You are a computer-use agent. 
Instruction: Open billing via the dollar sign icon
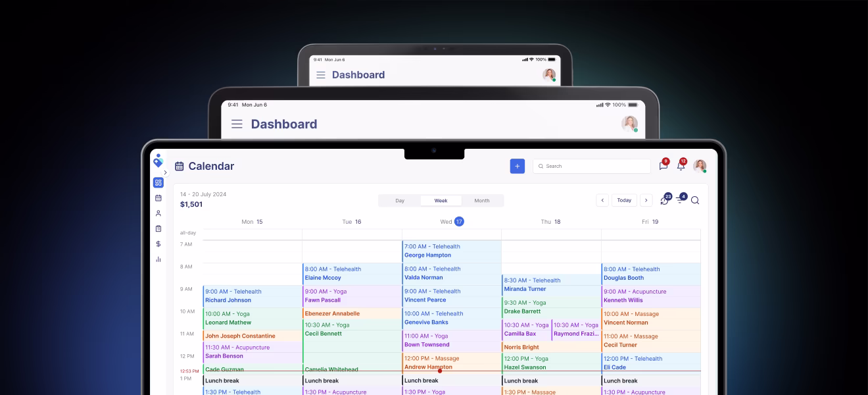(x=158, y=244)
